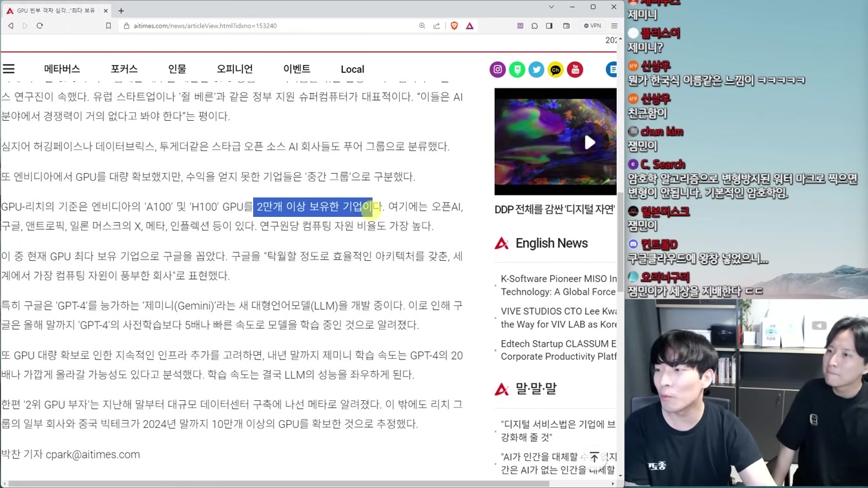
Task: Open the K-Software Pioneer MISO news link
Action: pos(559,285)
